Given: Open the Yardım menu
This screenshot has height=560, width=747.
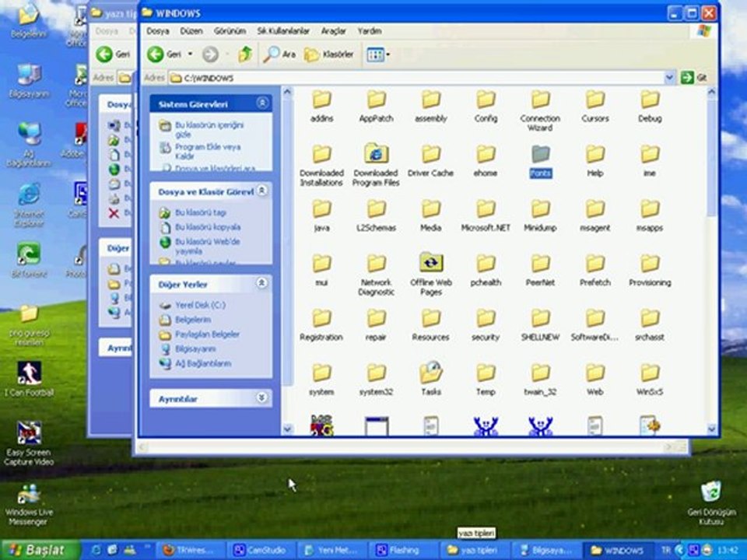Looking at the screenshot, I should tap(369, 31).
